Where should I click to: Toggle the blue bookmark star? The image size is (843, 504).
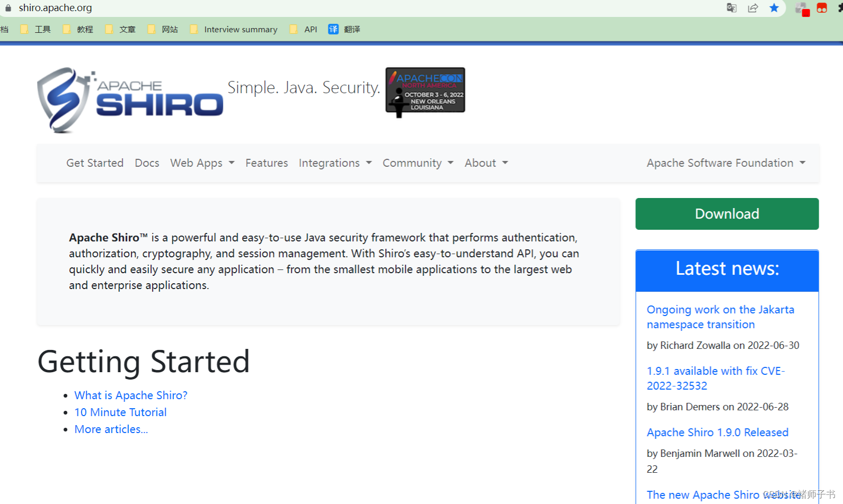[x=774, y=8]
